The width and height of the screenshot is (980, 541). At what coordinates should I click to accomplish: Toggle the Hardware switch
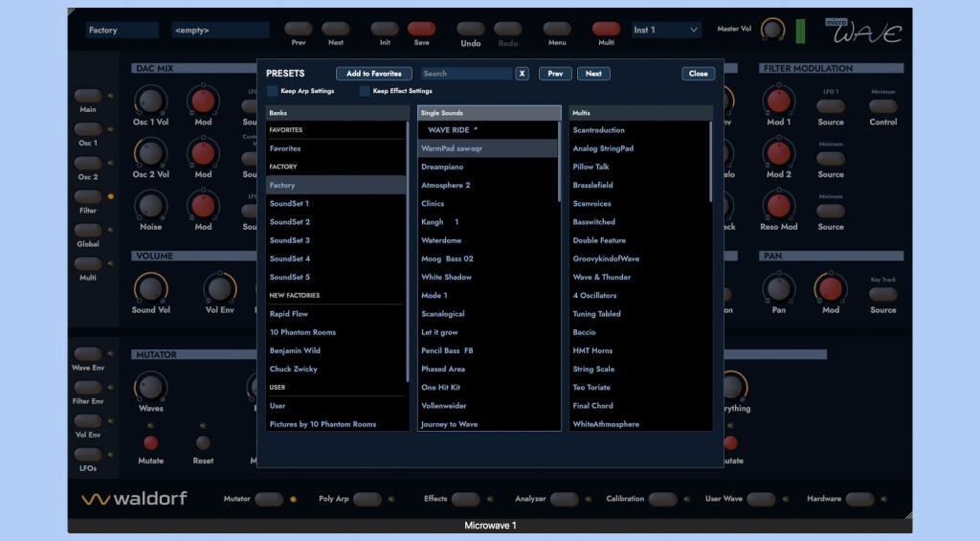pos(859,499)
